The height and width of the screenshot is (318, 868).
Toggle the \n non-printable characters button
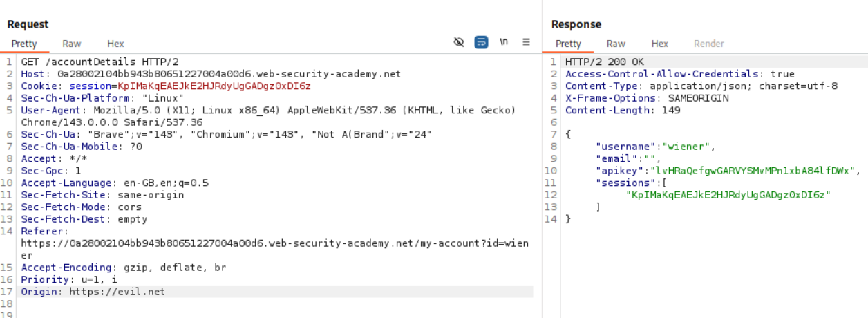tap(504, 42)
